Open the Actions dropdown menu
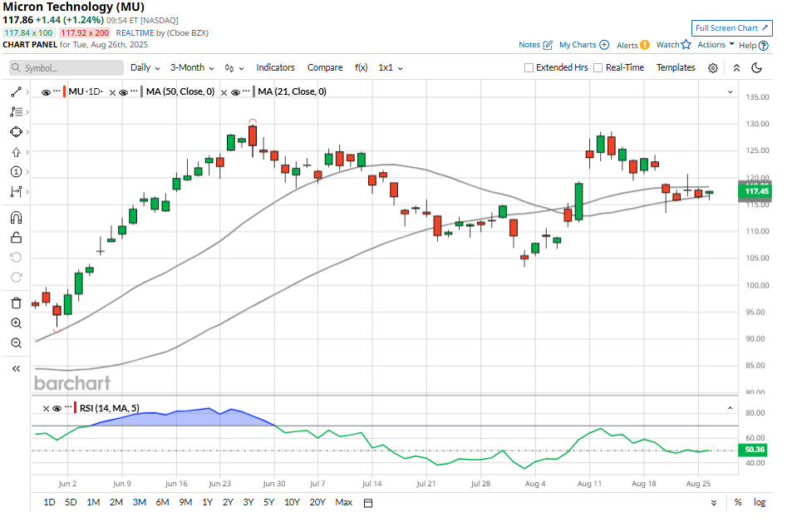This screenshot has height=532, width=792. (716, 44)
